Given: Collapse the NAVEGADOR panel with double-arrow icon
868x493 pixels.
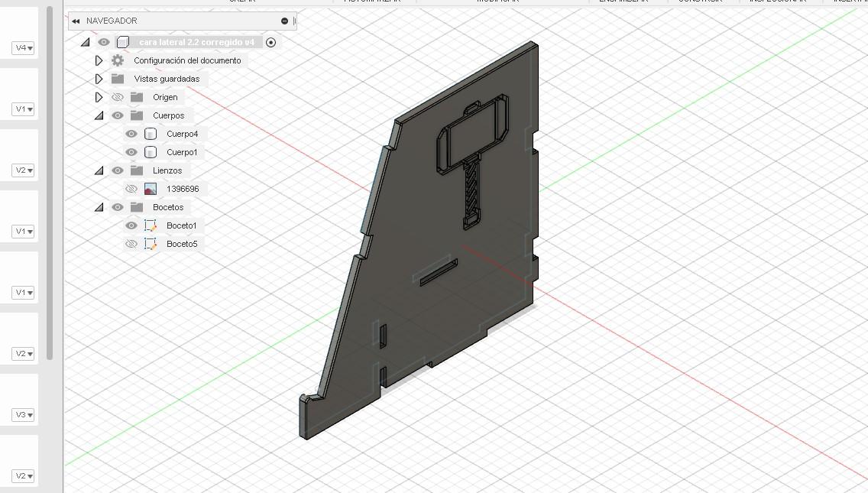Looking at the screenshot, I should pos(76,21).
